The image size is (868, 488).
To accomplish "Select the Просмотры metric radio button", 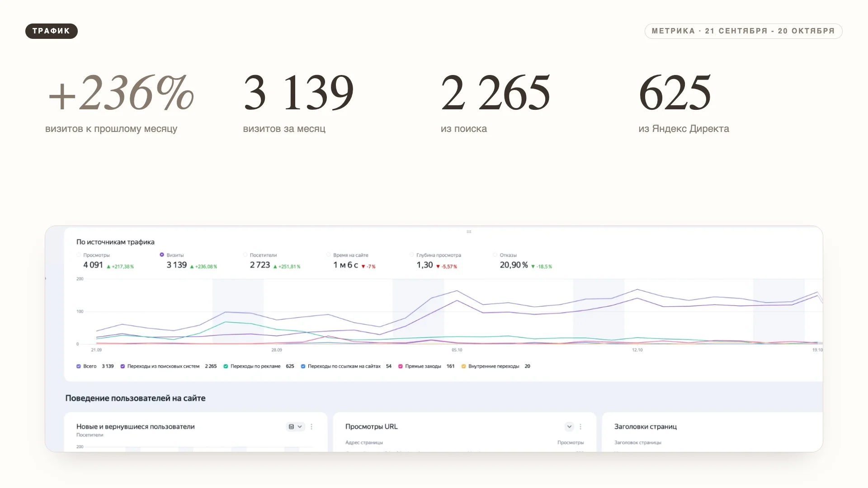I will 79,255.
